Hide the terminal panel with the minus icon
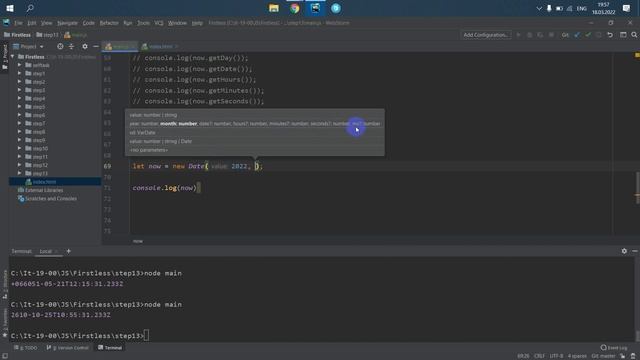The height and width of the screenshot is (360, 640). click(x=635, y=251)
